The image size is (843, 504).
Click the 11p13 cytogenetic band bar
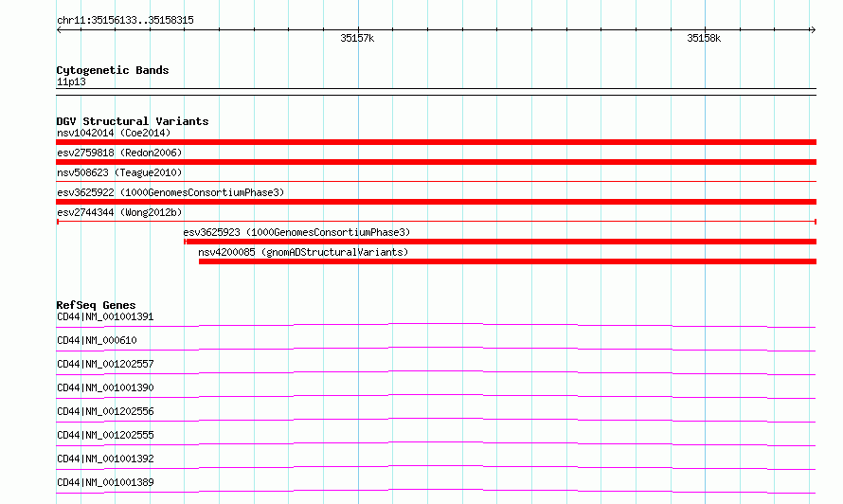point(436,92)
